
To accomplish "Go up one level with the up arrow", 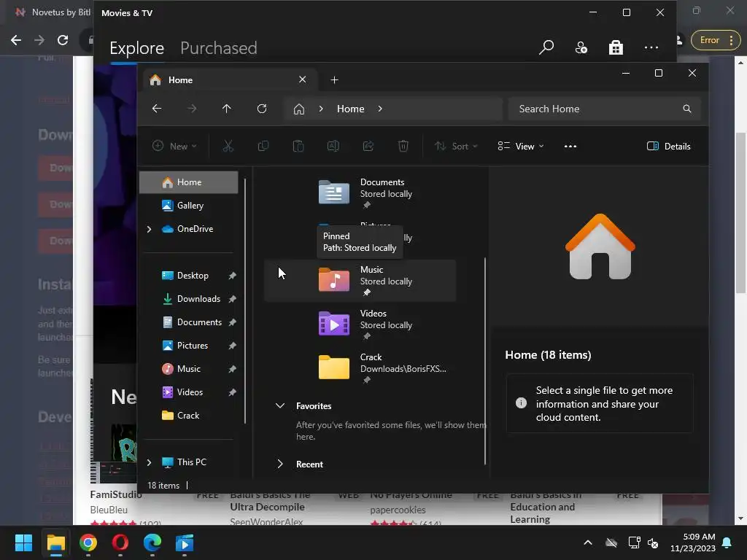I will tap(227, 109).
